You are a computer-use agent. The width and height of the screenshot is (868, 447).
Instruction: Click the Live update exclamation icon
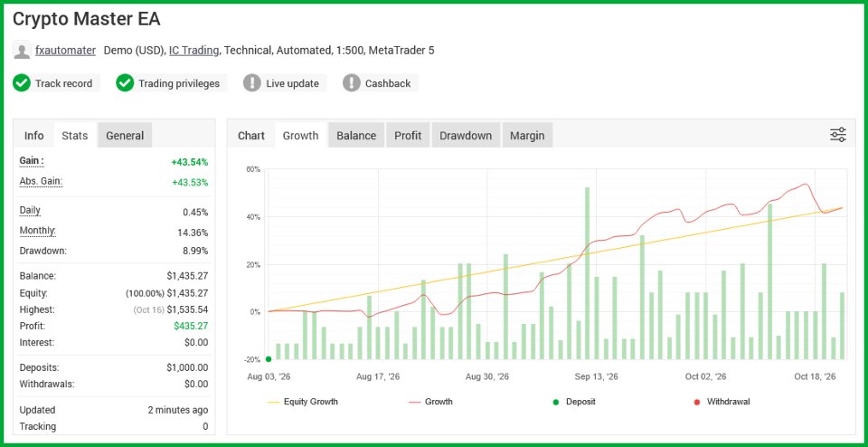252,83
